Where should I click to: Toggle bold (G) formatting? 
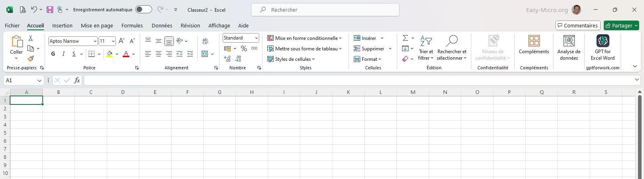53,54
